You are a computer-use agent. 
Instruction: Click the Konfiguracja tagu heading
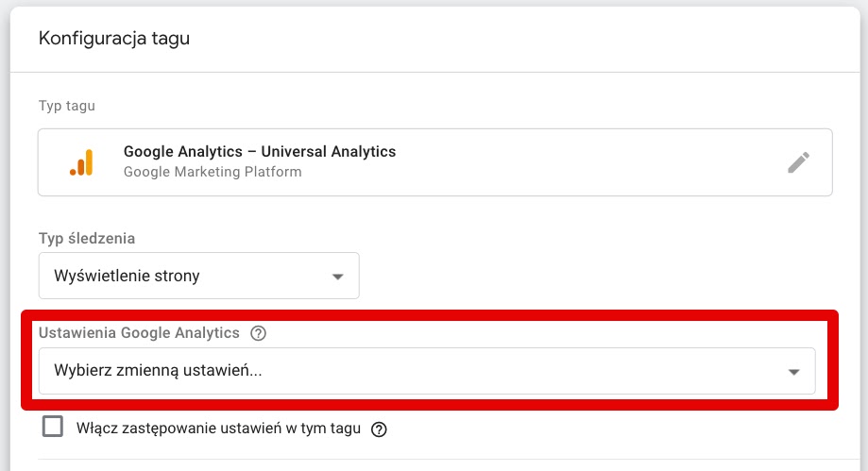click(x=114, y=38)
